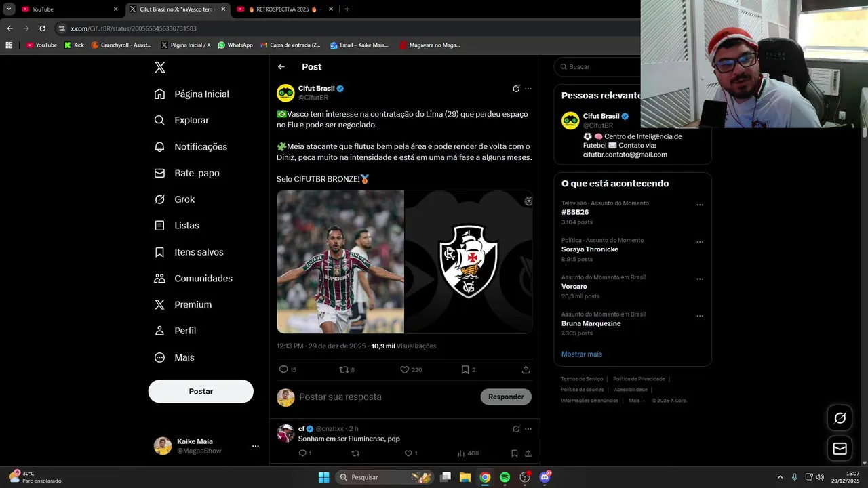This screenshot has width=868, height=488.
Task: Bookmark the post with 2 saves
Action: point(465,369)
